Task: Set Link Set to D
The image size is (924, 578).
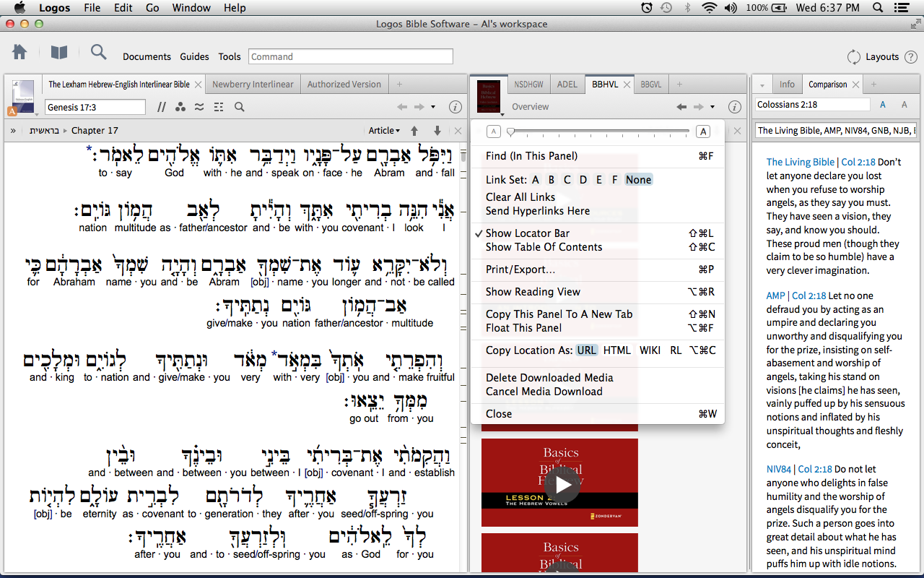Action: (x=583, y=180)
